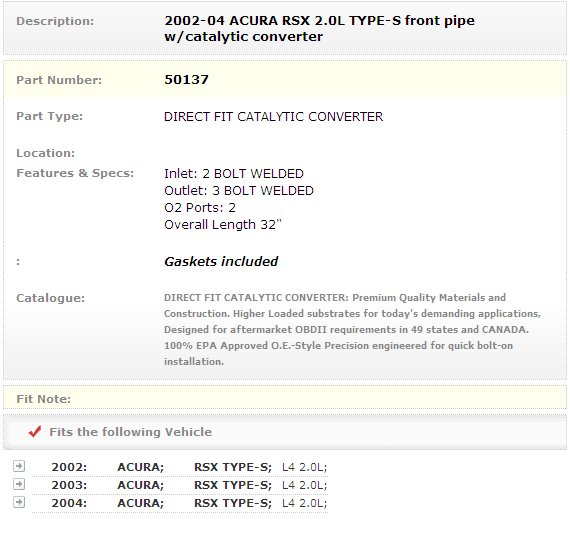Click the Description: label

[55, 21]
